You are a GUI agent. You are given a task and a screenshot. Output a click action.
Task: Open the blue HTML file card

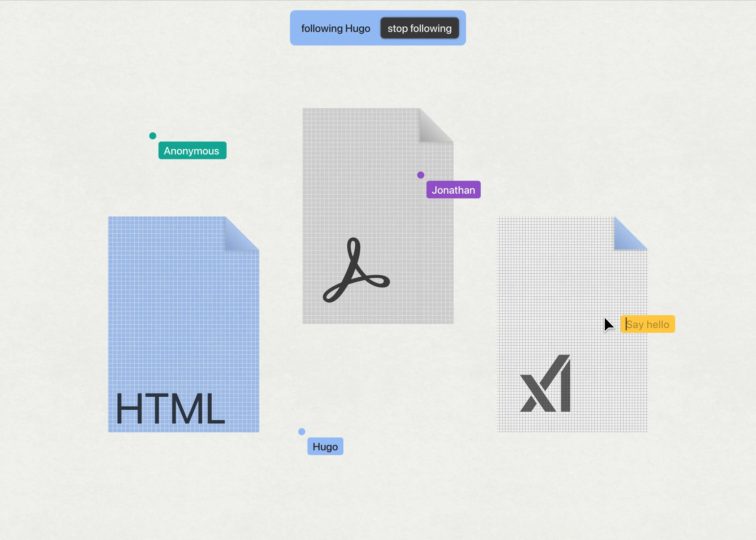(x=184, y=324)
